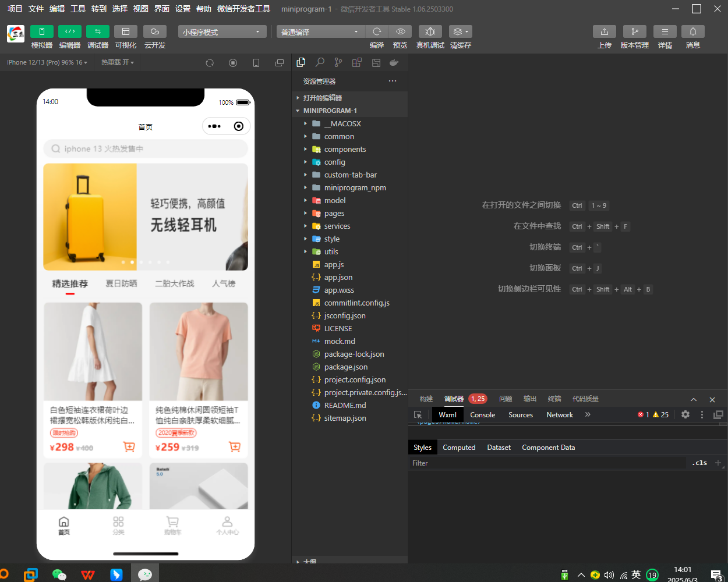Open the 小程序模式 mode dropdown
The image size is (728, 582).
pos(222,31)
